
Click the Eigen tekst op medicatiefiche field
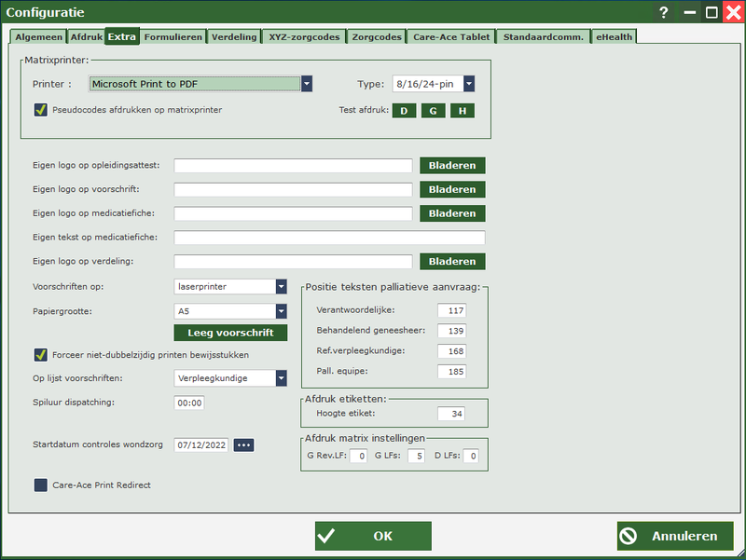coord(329,238)
